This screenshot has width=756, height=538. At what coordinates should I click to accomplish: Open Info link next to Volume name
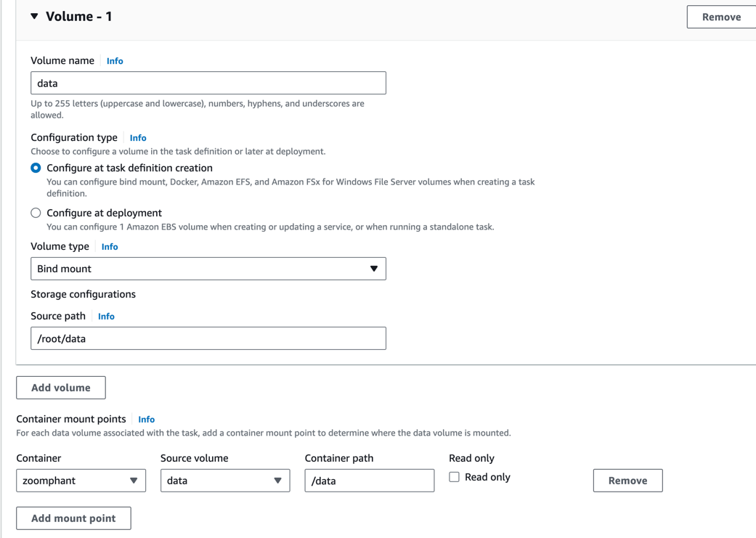coord(115,61)
